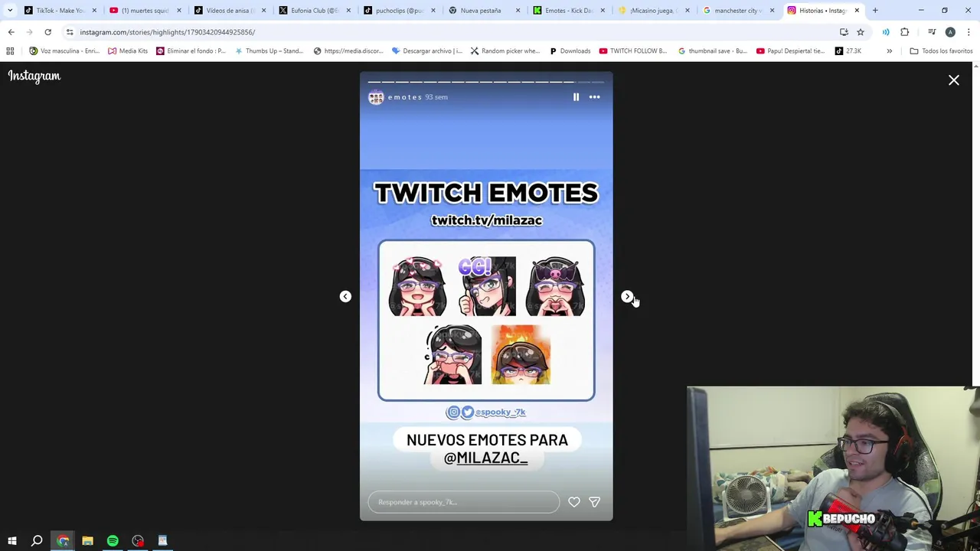This screenshot has height=551, width=980.
Task: Open the Windows Start menu
Action: click(x=12, y=541)
